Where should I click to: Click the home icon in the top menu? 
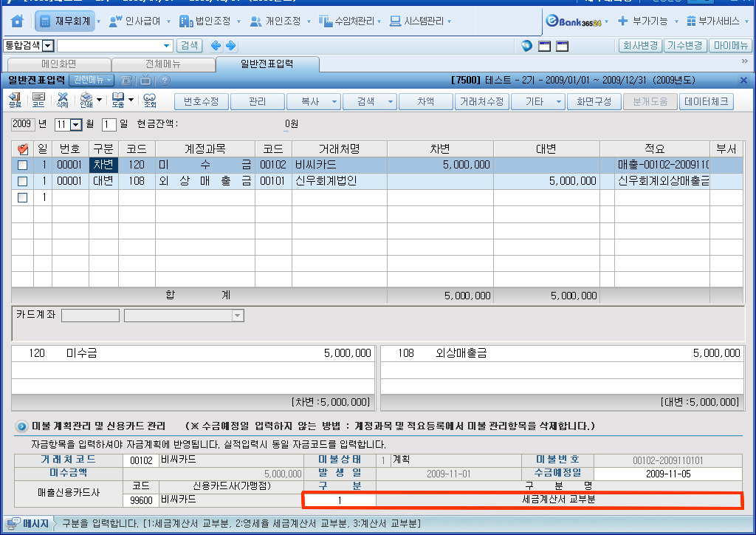coord(17,21)
